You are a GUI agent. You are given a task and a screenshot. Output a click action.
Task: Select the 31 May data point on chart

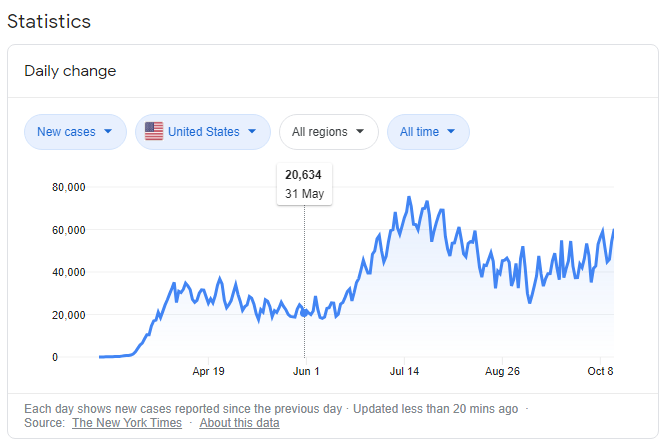point(304,313)
